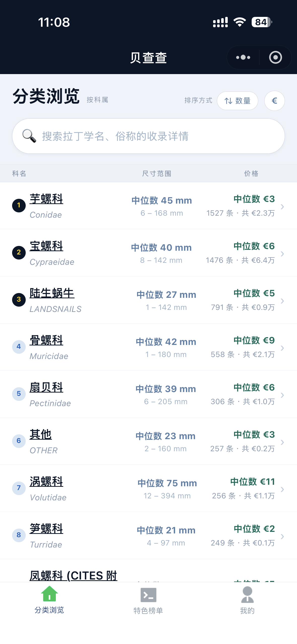The image size is (297, 644).
Task: Tap the person icon for 我的
Action: tap(247, 594)
